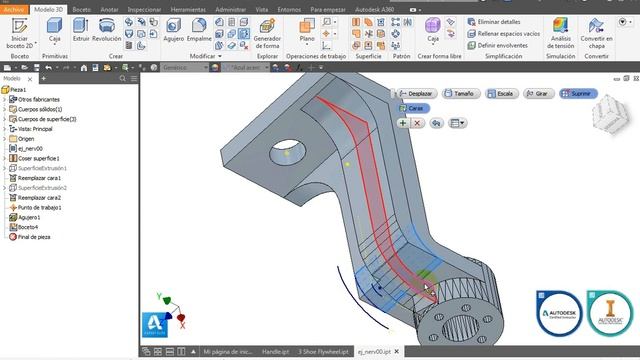This screenshot has height=360, width=640.
Task: Expand the Origen folder
Action: point(4,139)
